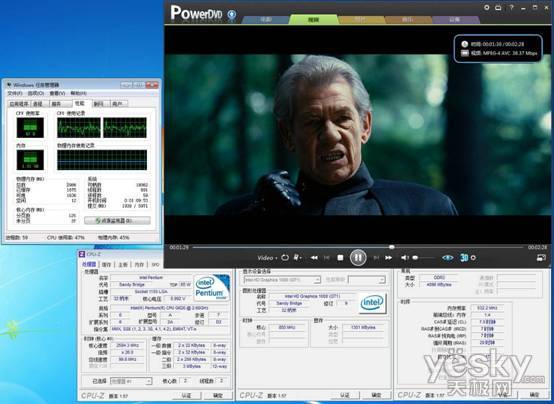Toggle repeat mode icon in PowerDVD

coord(285,257)
